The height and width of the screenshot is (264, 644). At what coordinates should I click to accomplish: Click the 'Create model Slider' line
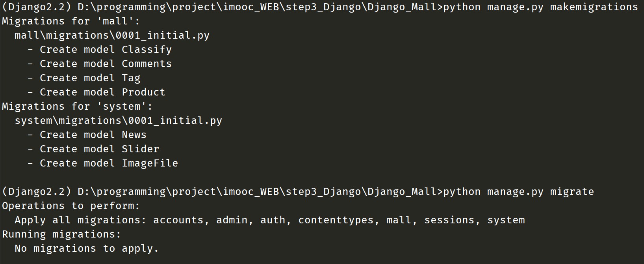(x=99, y=149)
